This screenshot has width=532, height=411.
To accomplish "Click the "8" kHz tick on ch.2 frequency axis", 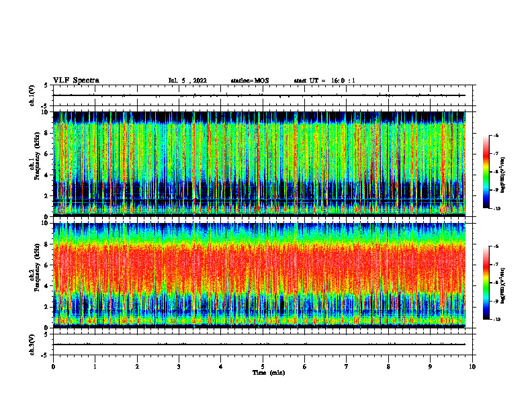I will [x=46, y=244].
